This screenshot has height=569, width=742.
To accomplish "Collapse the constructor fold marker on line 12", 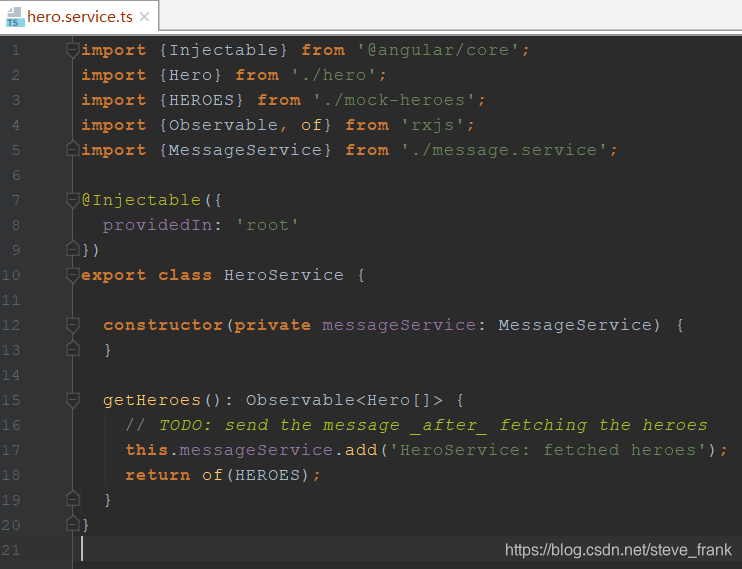I will click(72, 325).
